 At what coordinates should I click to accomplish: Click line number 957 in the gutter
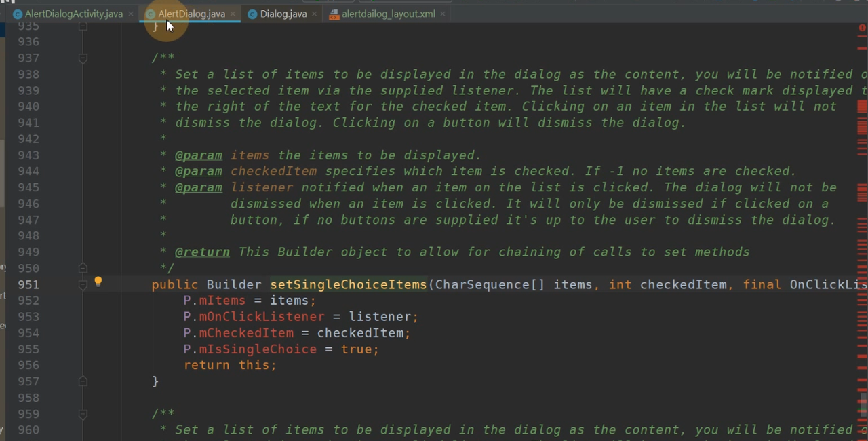[28, 381]
